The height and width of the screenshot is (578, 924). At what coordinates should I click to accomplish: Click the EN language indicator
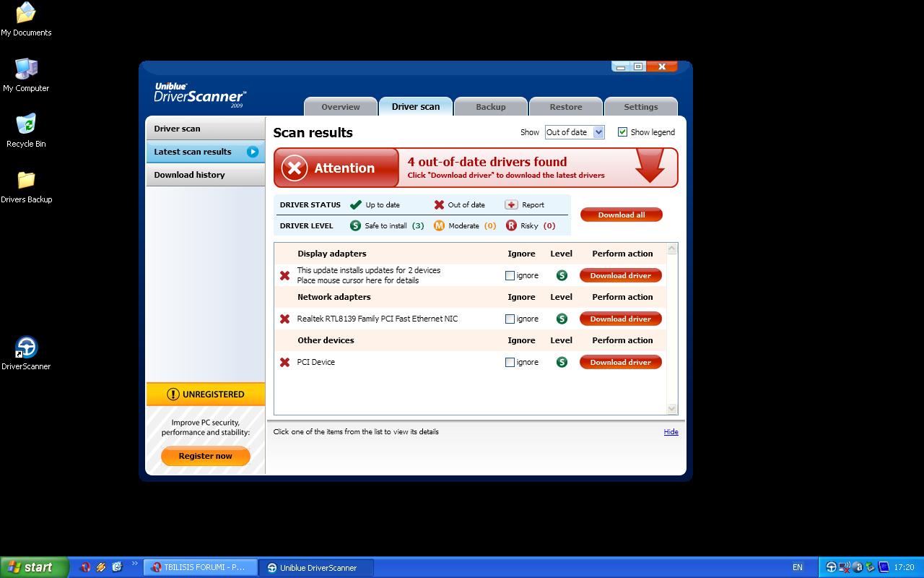pyautogui.click(x=798, y=567)
